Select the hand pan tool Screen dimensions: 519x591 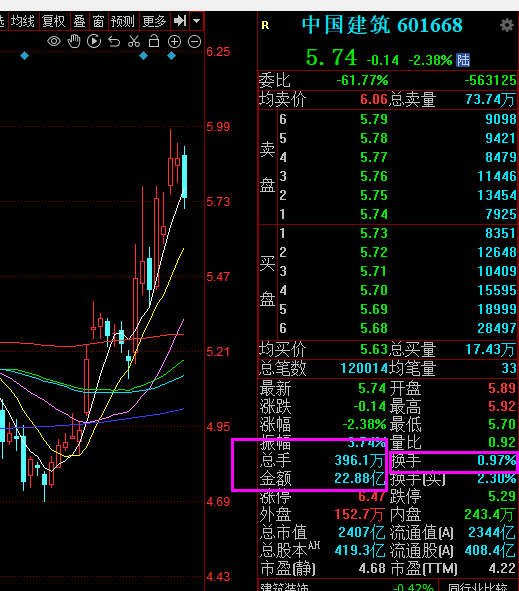click(74, 41)
